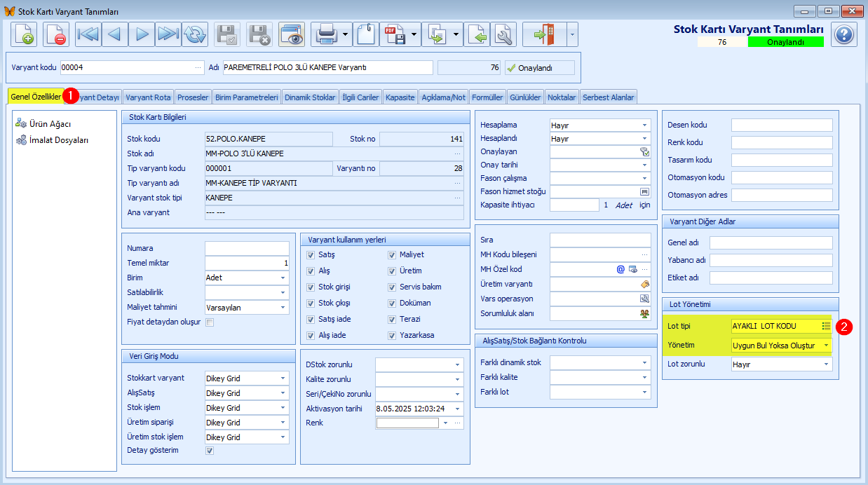Refresh the record with circular arrows icon
This screenshot has width=868, height=485.
(x=195, y=34)
